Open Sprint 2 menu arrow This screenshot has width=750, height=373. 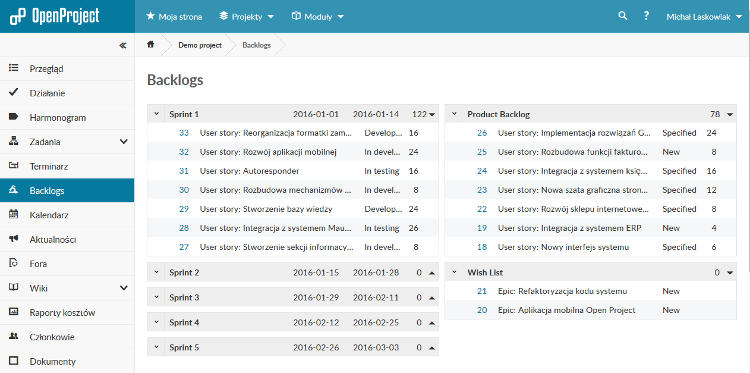432,273
